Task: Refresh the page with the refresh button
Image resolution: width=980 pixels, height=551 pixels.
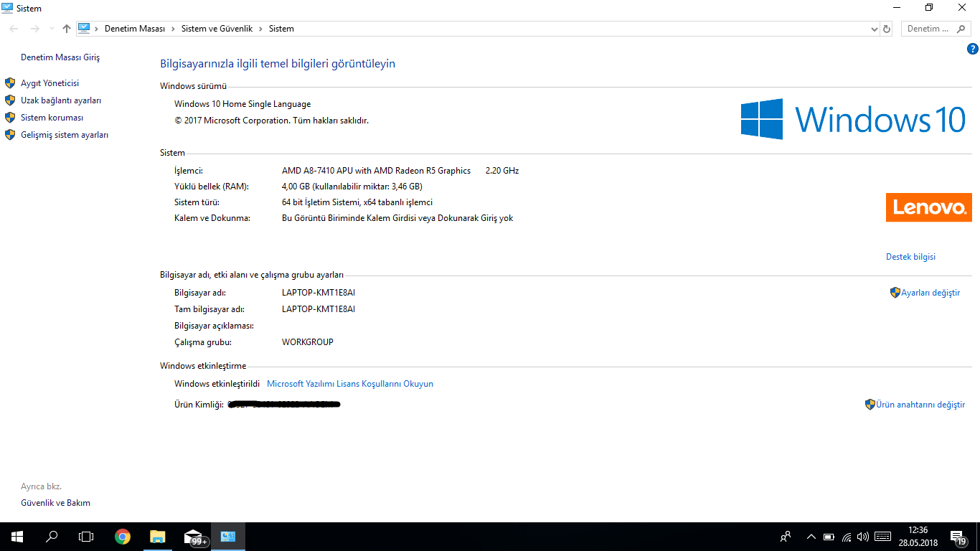Action: pos(887,29)
